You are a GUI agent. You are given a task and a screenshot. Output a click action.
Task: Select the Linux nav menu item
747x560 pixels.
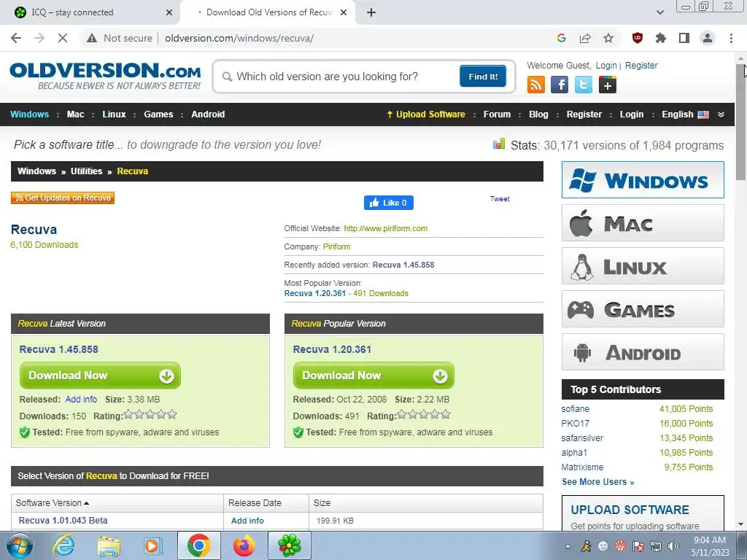click(x=114, y=114)
